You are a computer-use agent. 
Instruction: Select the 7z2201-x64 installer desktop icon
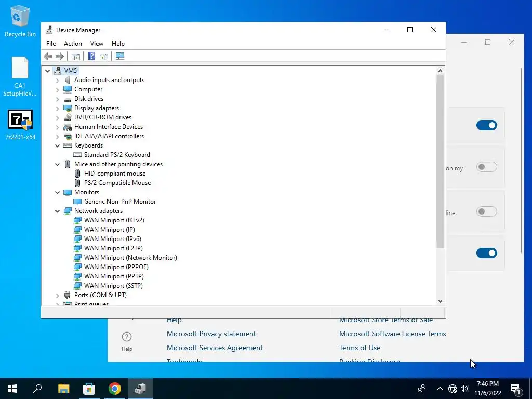coord(20,125)
